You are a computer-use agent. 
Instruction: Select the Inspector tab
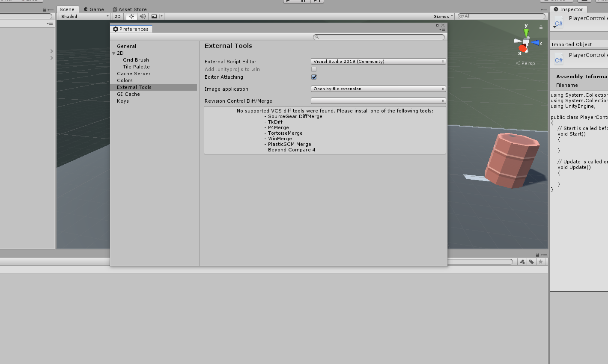[569, 9]
